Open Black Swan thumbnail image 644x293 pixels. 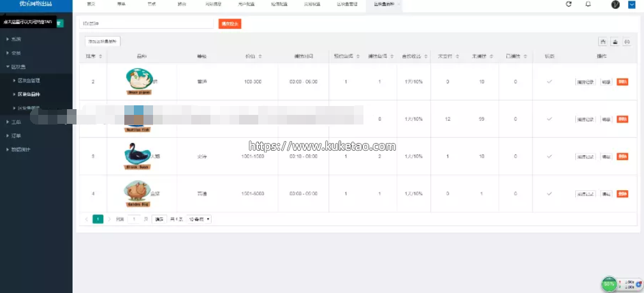tap(137, 156)
